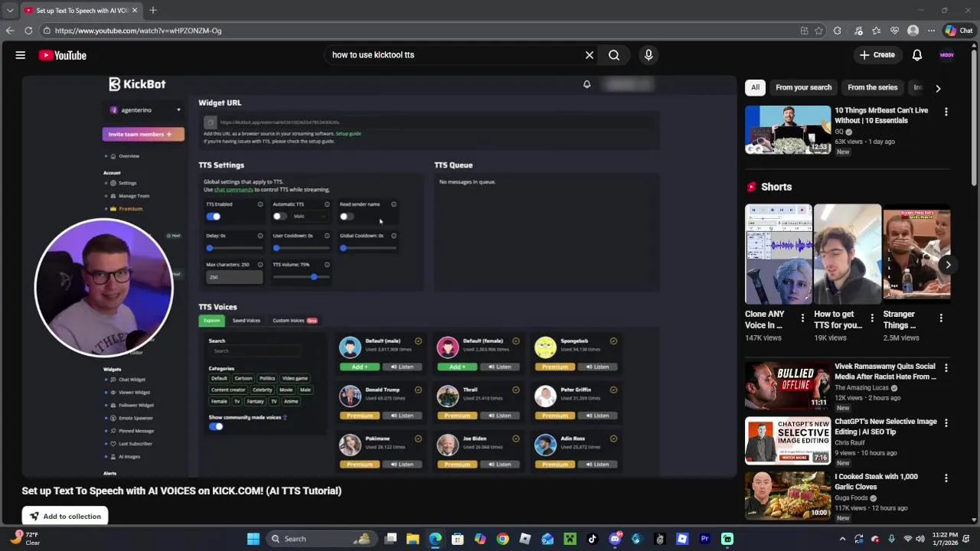Screen dimensions: 980x551
Task: Open Minecraft from the taskbar
Action: [570, 539]
